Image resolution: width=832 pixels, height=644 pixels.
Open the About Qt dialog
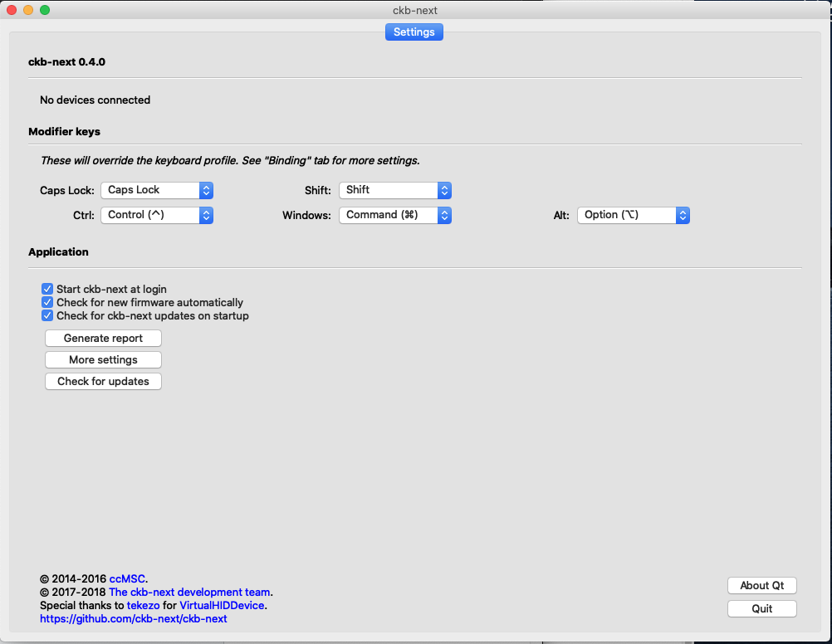point(762,586)
